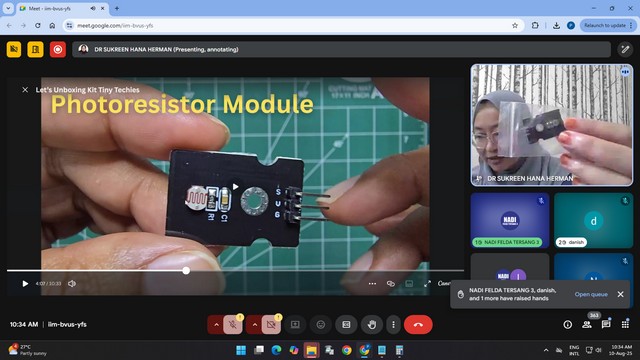Screen dimensions: 640x360
Task: Click the Open queue link
Action: [x=591, y=294]
